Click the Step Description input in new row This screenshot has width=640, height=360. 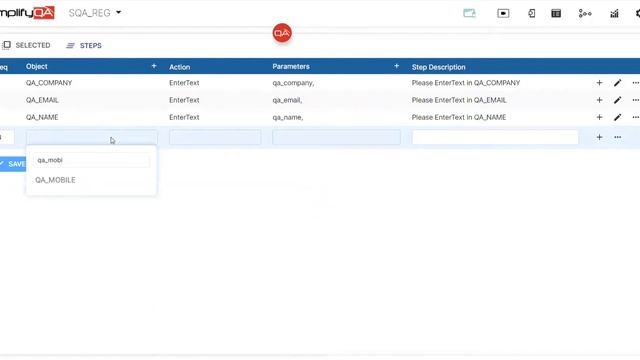(495, 137)
